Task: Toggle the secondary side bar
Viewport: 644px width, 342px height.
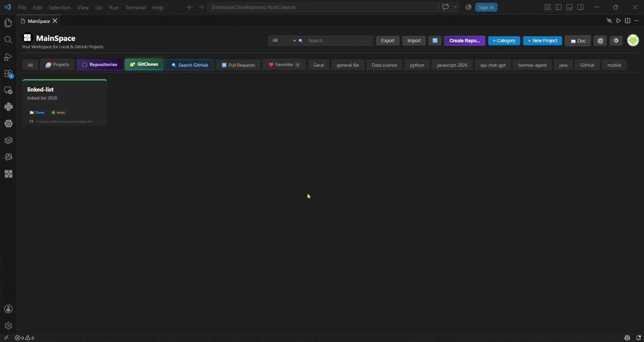Action: [x=581, y=7]
